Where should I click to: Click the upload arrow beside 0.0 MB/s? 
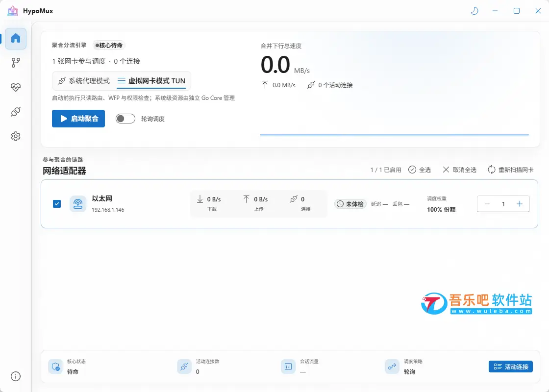coord(265,85)
